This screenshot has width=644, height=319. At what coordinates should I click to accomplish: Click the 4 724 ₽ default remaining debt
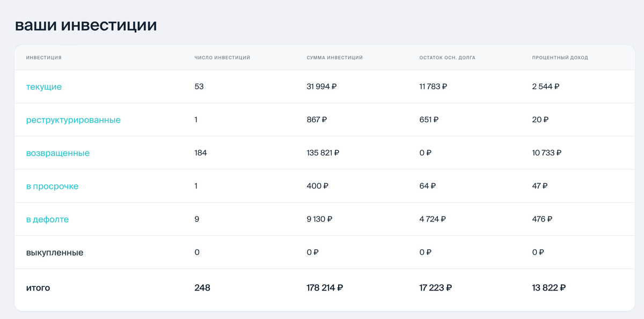[x=433, y=219]
